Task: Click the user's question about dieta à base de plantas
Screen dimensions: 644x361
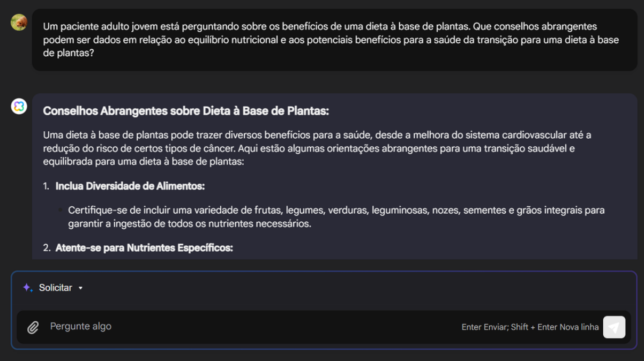Action: [331, 40]
